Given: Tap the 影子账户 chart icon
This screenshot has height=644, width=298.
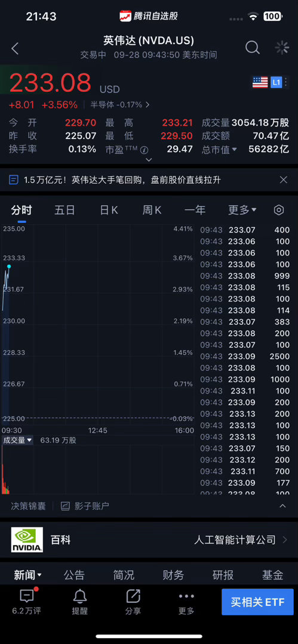Looking at the screenshot, I should tap(65, 506).
